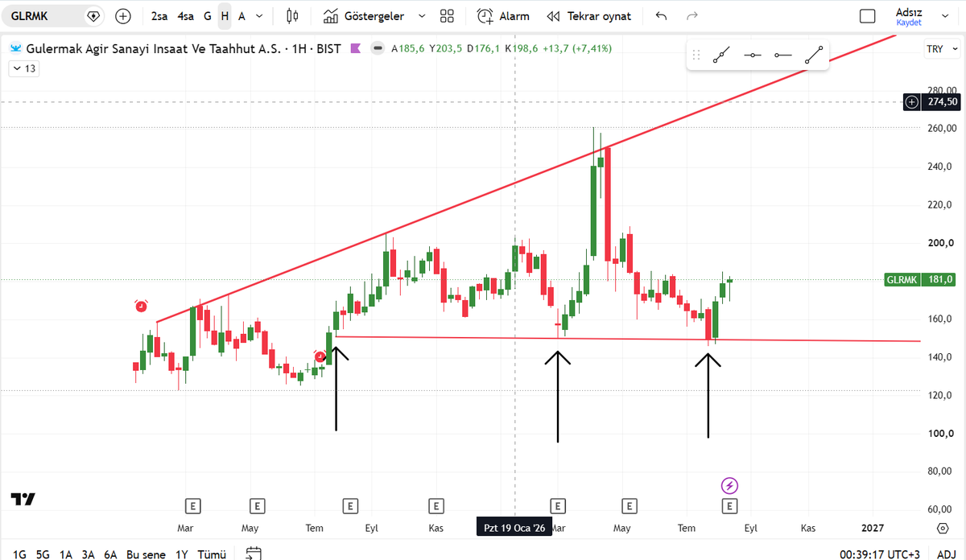The width and height of the screenshot is (966, 560).
Task: Select the 1G date range
Action: tap(20, 554)
